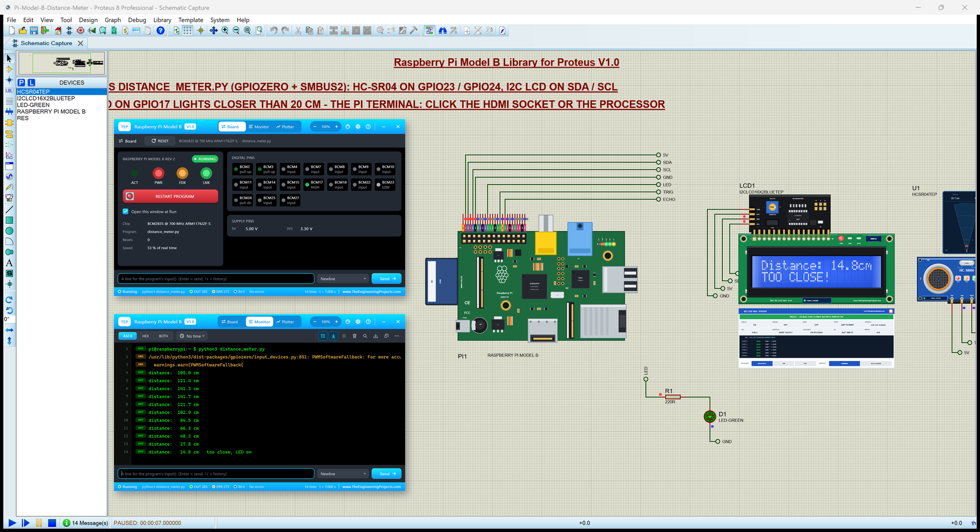This screenshot has width=980, height=532.
Task: Open the Template menu
Action: pos(191,20)
